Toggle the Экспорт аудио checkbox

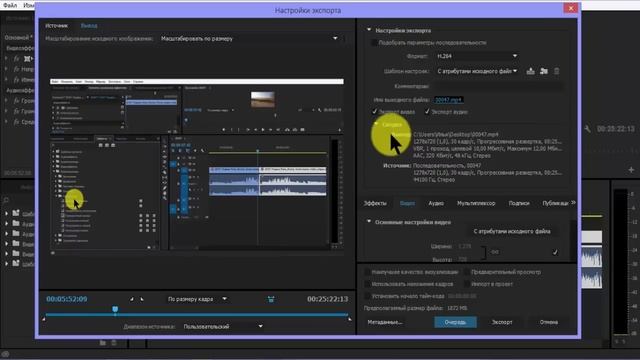coord(427,111)
